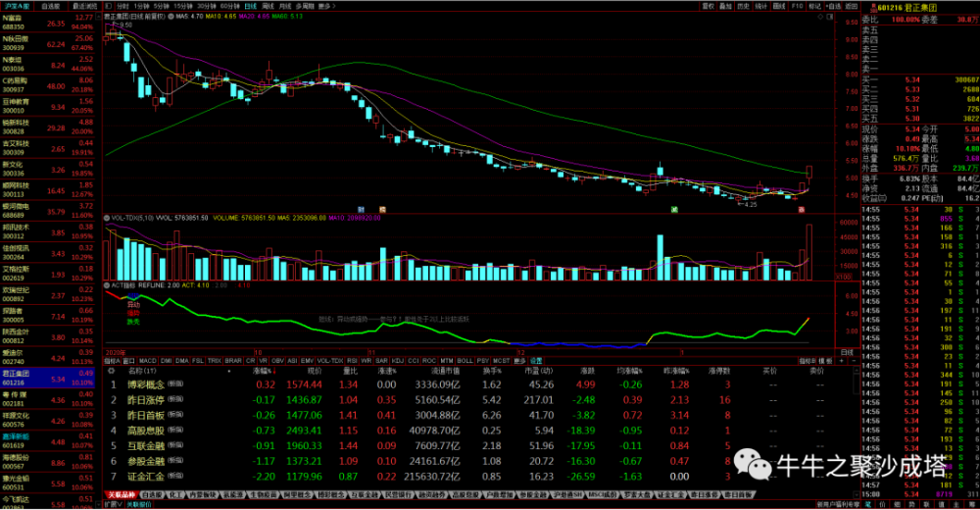The height and width of the screenshot is (510, 980).
Task: Click the plus icon at the indicator bar's right end
Action: pos(841,361)
